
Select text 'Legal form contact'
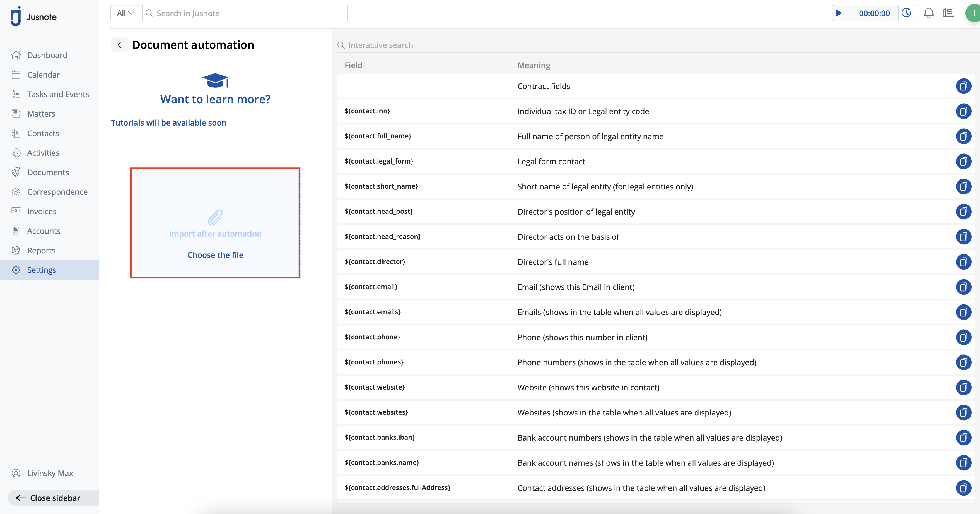pos(551,162)
